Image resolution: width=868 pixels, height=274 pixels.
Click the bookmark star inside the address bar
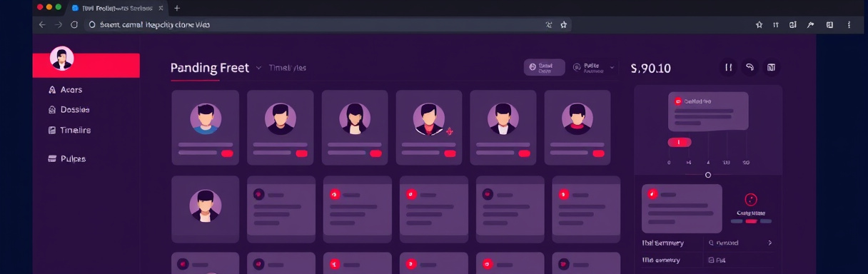pyautogui.click(x=563, y=24)
